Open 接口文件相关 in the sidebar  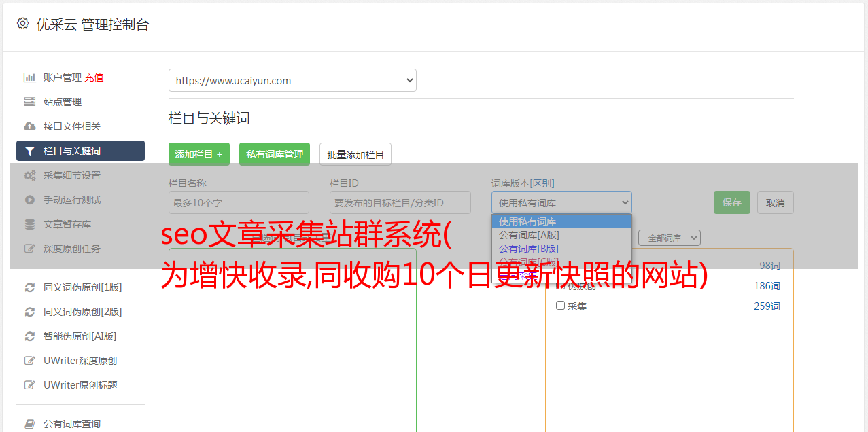click(x=72, y=126)
